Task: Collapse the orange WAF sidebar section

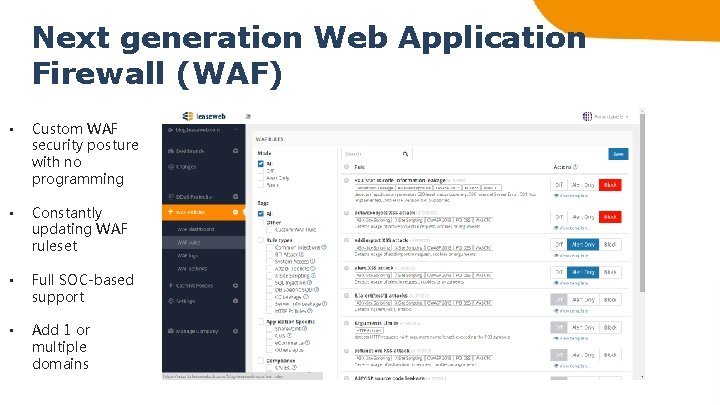Action: point(236,212)
